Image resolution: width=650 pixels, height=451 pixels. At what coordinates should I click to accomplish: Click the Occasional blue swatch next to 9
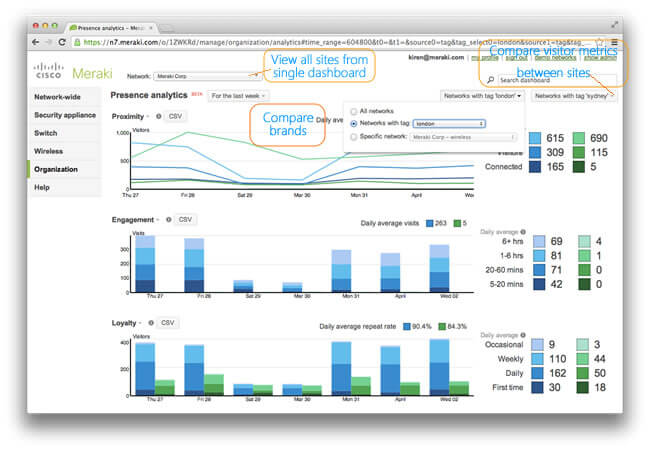tap(537, 344)
